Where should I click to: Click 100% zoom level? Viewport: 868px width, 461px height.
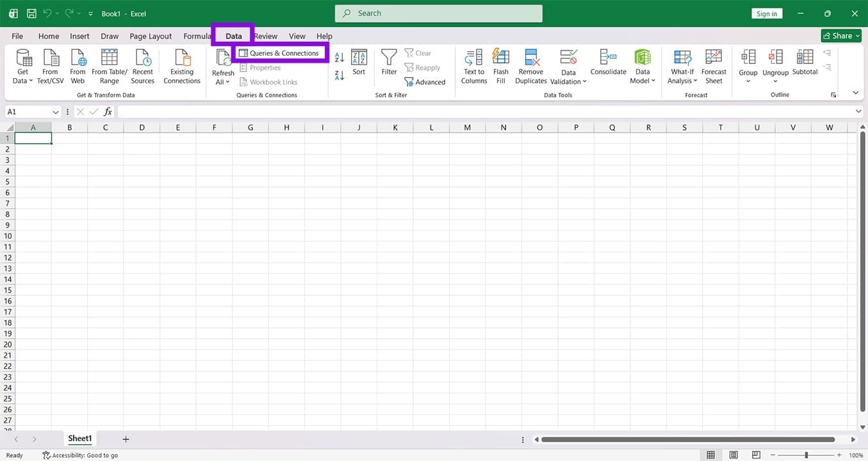[856, 455]
